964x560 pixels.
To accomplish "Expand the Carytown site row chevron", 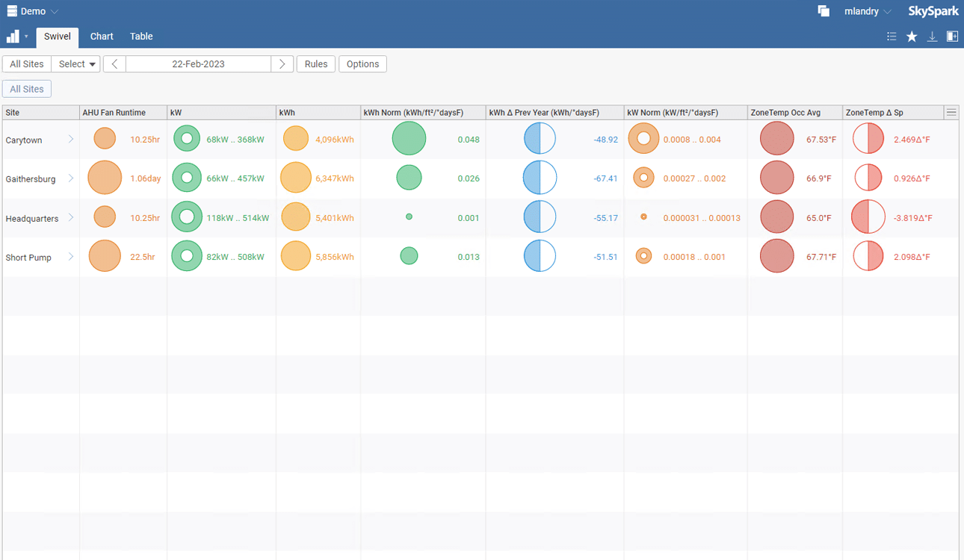I will pos(71,139).
